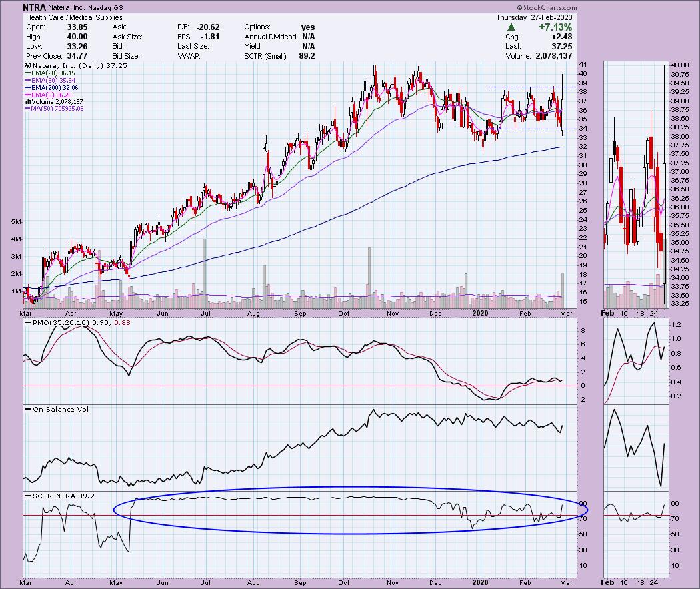Click the 15 price axis label
The width and height of the screenshot is (700, 589).
pyautogui.click(x=583, y=302)
